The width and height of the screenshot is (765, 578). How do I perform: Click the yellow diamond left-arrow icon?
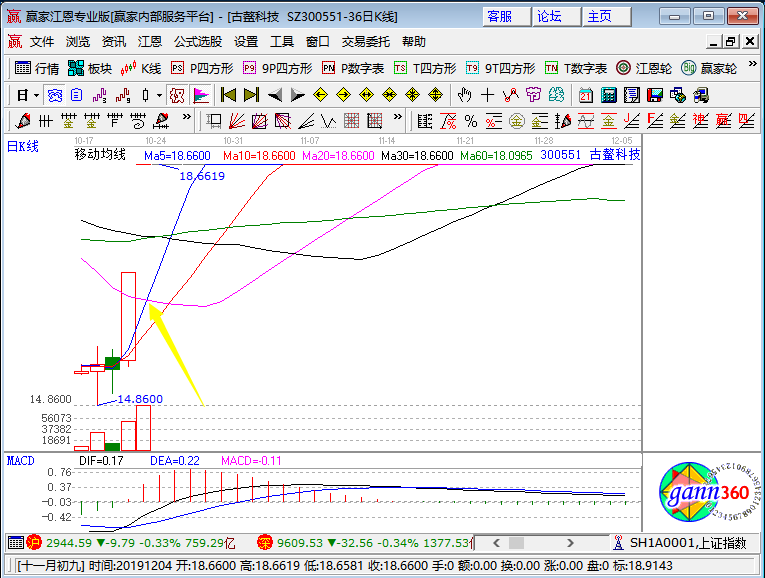pyautogui.click(x=320, y=95)
